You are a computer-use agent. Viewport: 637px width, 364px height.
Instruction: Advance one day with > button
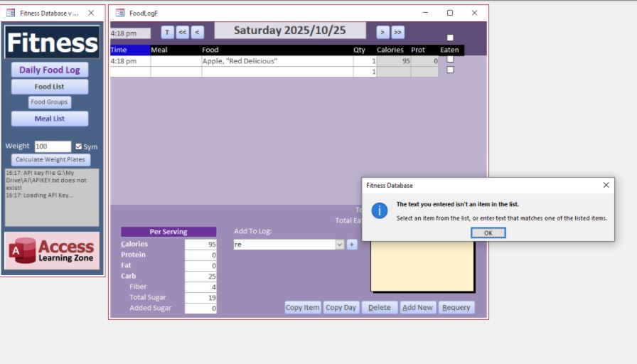tap(382, 32)
